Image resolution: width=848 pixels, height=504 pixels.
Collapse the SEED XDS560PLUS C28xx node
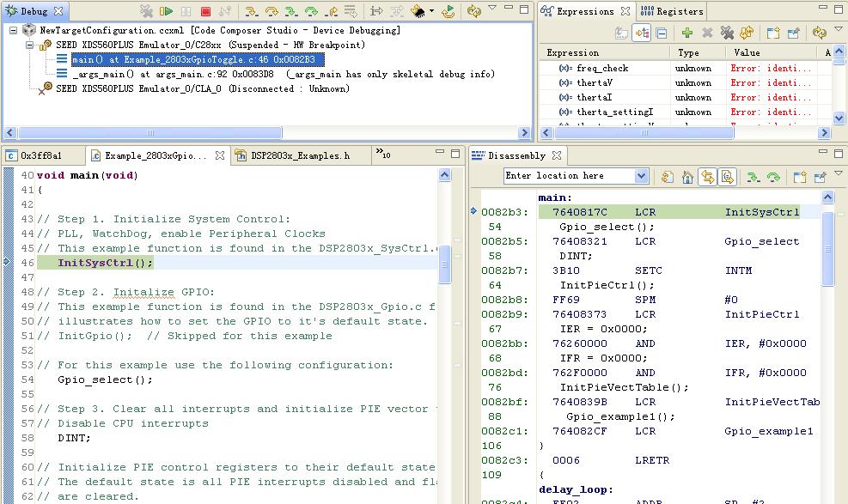tap(30, 45)
